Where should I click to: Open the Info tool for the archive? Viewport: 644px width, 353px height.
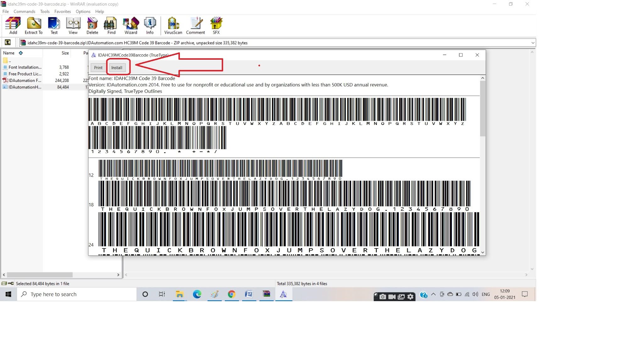tap(150, 25)
